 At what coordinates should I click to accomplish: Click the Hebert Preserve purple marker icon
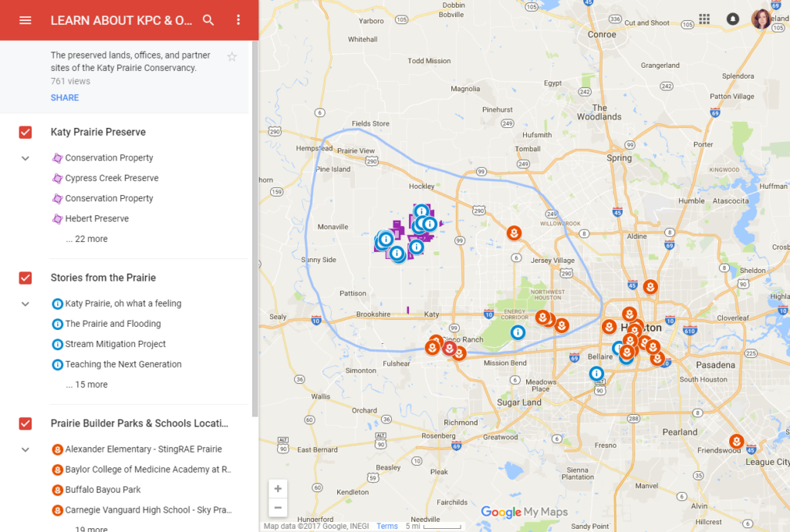pos(58,218)
